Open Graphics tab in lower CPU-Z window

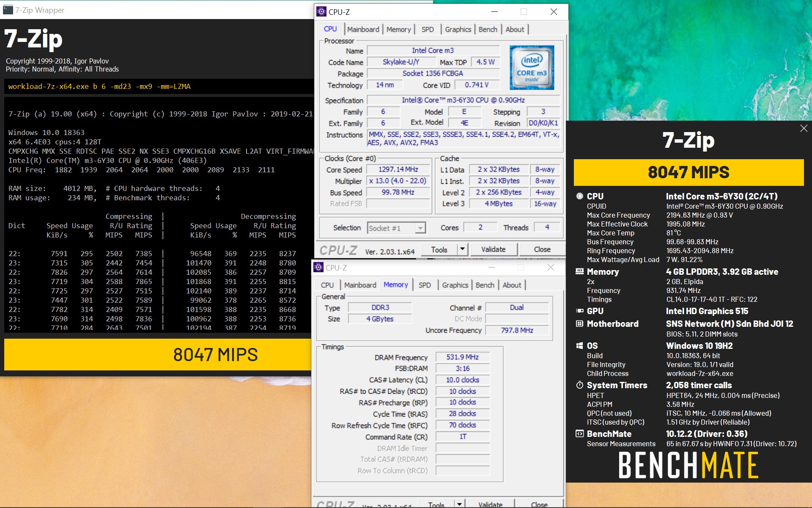(455, 285)
